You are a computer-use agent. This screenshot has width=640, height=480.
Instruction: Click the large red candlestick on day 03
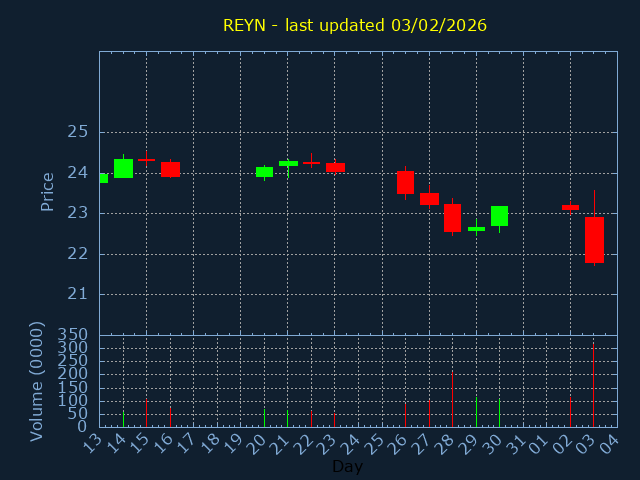(x=594, y=240)
